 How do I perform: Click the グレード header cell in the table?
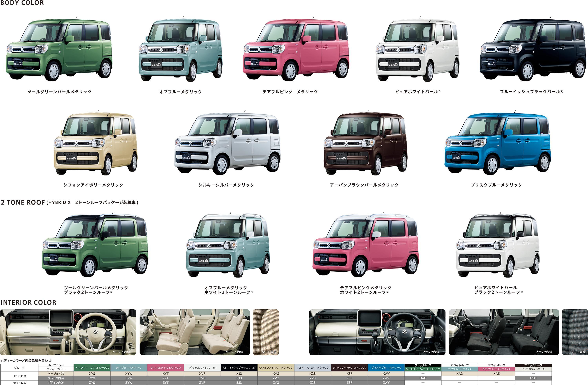19,368
